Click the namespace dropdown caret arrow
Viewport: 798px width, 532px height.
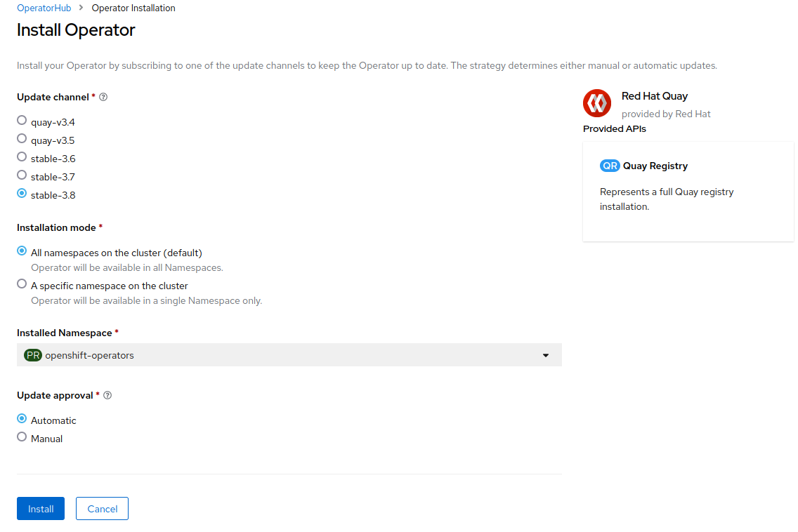pos(546,356)
